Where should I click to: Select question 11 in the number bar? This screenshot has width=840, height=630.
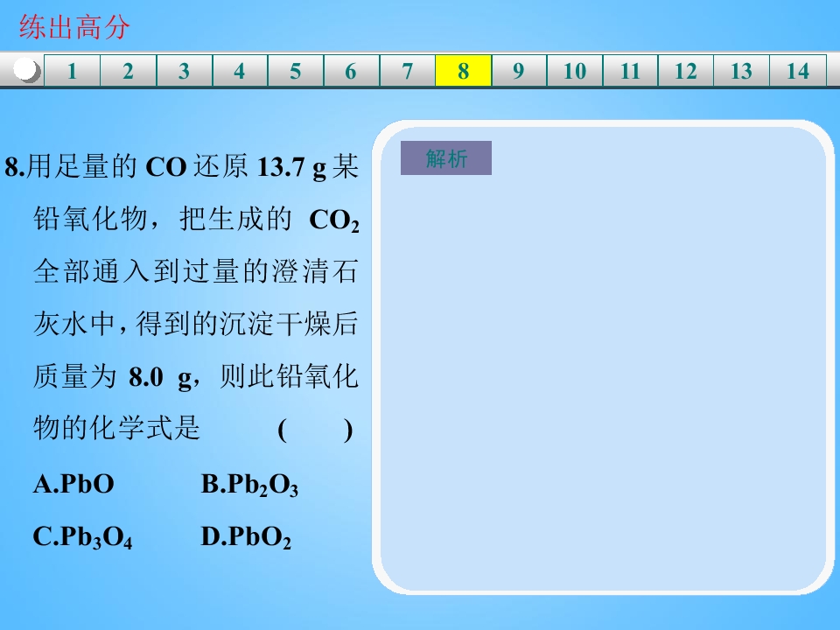[x=631, y=71]
